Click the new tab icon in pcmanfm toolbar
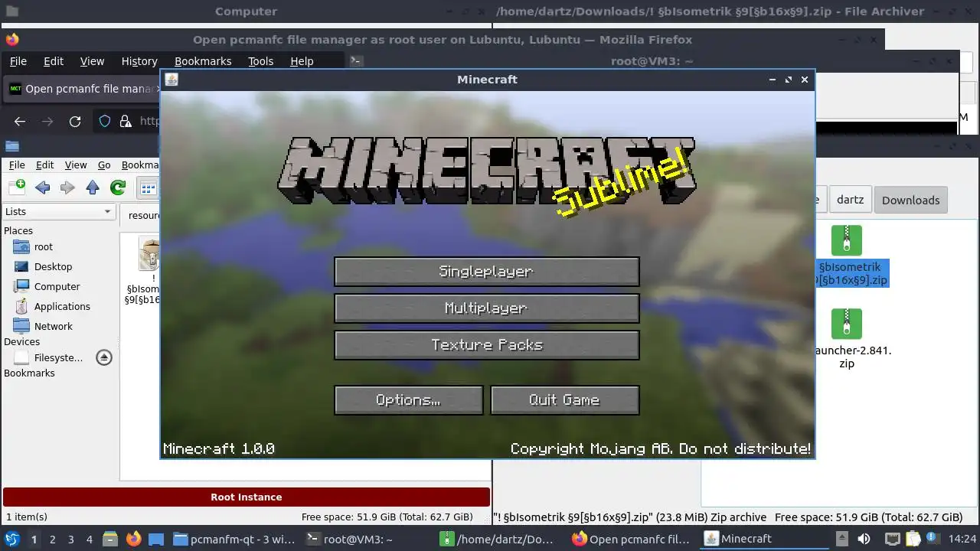The height and width of the screenshot is (551, 980). click(x=17, y=187)
